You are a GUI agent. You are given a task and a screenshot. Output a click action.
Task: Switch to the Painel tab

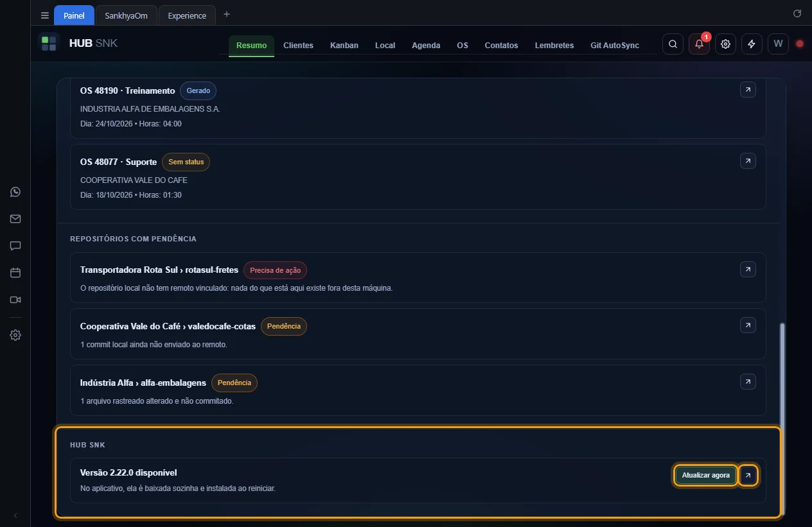[74, 15]
